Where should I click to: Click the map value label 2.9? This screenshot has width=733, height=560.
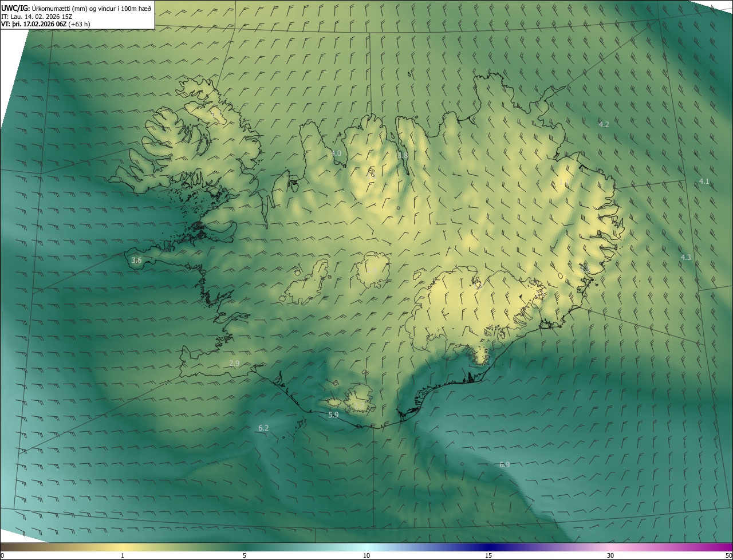pyautogui.click(x=234, y=363)
